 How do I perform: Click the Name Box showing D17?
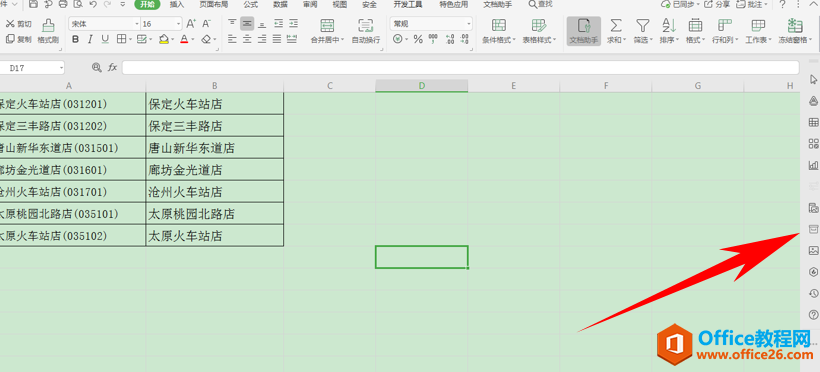pos(32,68)
